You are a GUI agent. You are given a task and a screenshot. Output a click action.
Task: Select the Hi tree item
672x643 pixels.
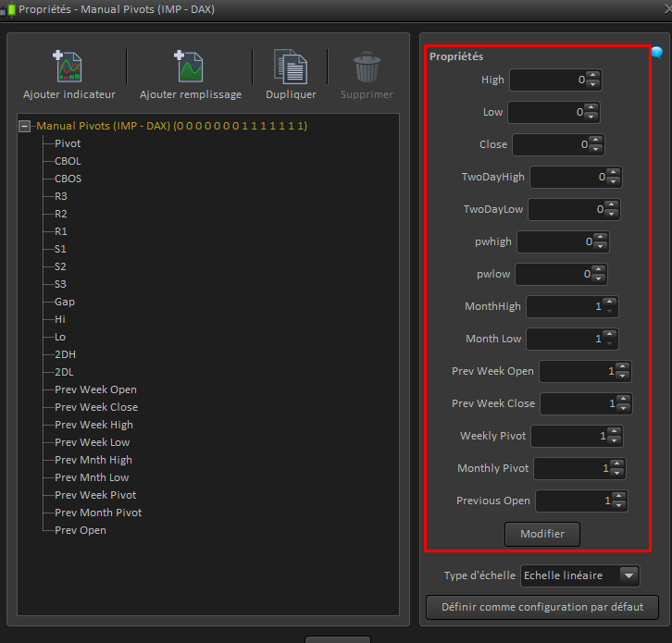coord(60,319)
